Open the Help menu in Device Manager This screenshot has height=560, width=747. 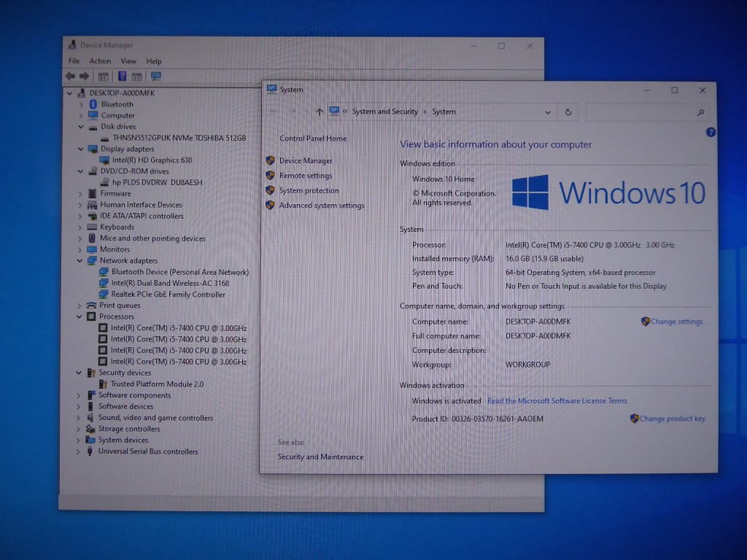(x=154, y=61)
